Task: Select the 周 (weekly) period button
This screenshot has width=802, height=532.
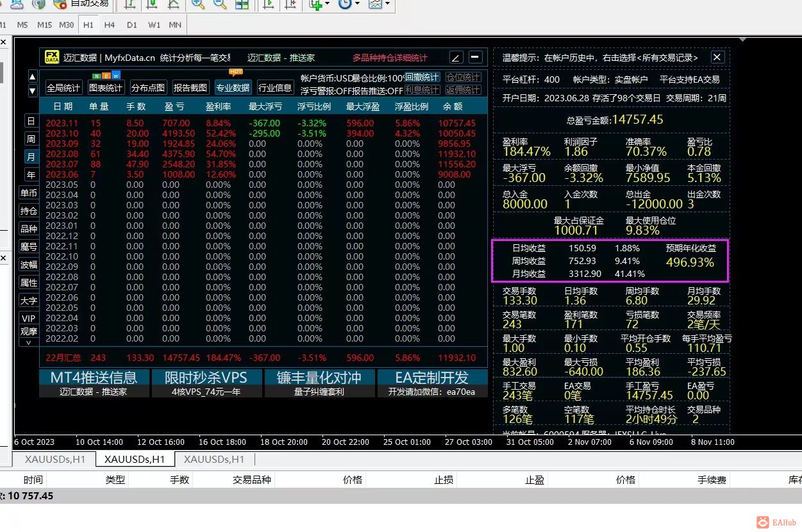Action: [x=31, y=139]
